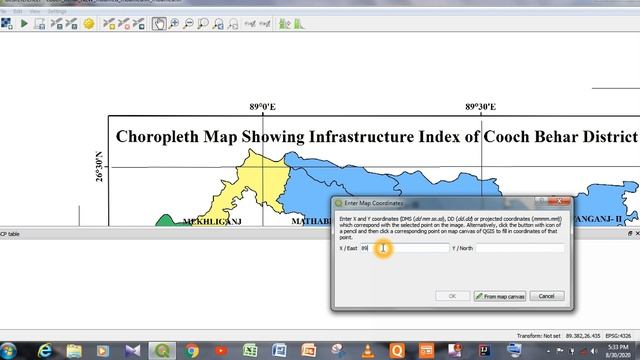
Task: Close the Enter Map Coordinates dialog
Action: pos(559,201)
